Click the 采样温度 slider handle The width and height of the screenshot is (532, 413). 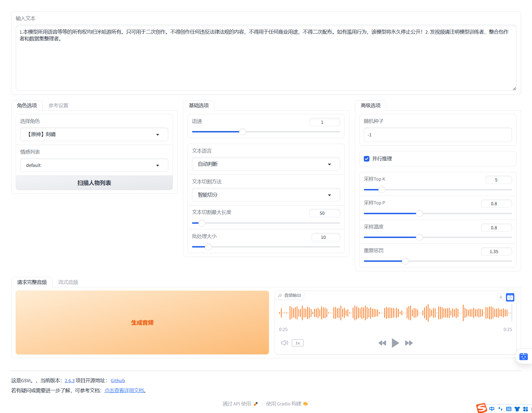[x=419, y=237]
